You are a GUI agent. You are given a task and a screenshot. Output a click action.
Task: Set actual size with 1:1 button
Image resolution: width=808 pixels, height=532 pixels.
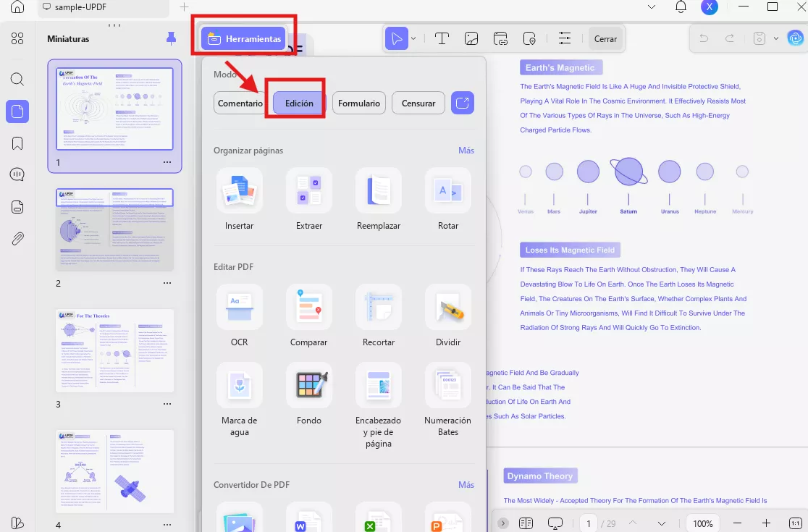[795, 523]
